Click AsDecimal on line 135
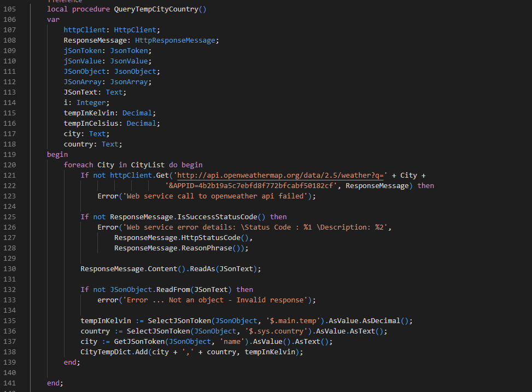This screenshot has height=392, width=532. point(381,321)
